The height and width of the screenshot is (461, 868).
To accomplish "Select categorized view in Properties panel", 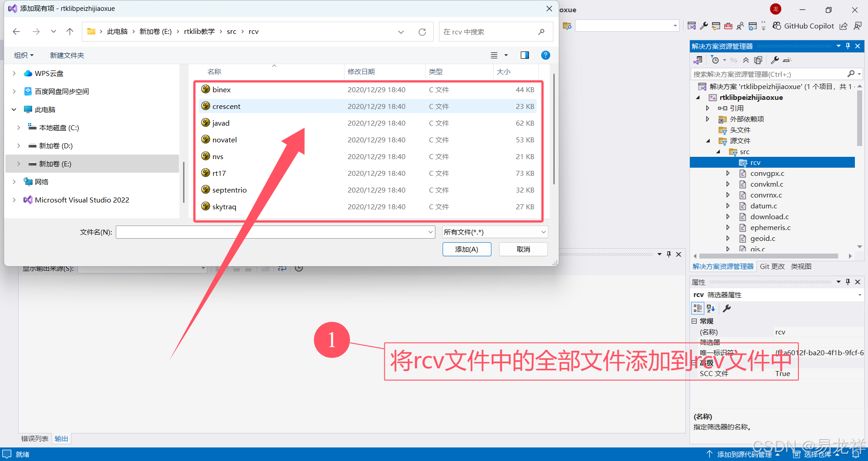I will point(697,308).
